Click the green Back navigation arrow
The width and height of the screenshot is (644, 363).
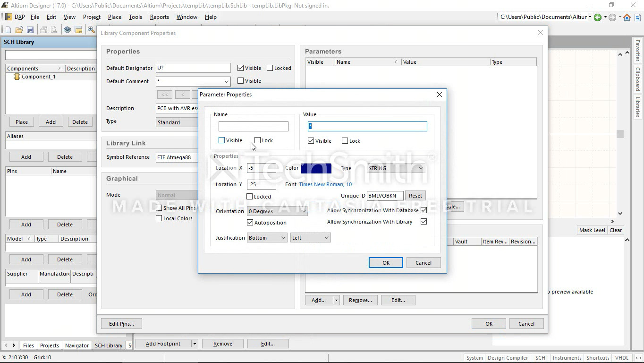point(598,17)
